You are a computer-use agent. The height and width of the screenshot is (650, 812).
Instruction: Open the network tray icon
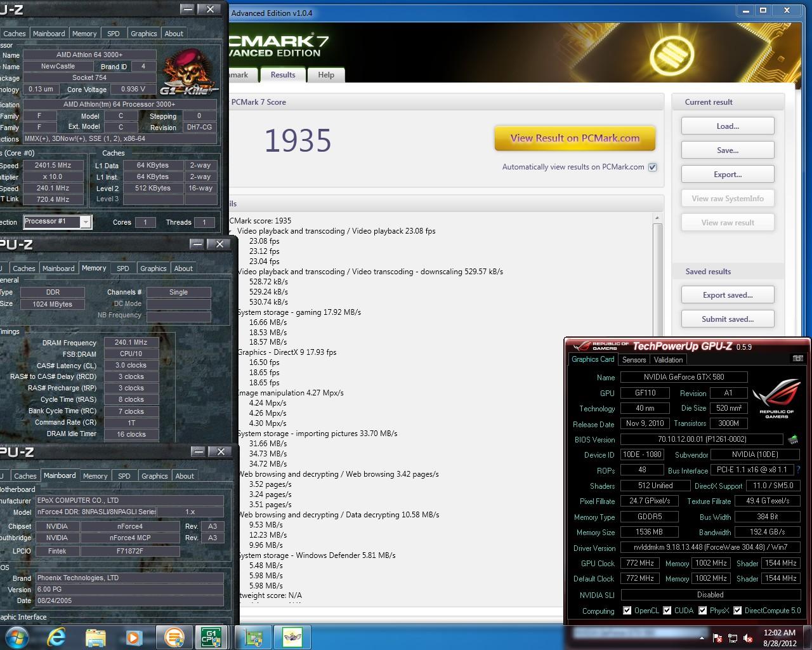point(733,637)
